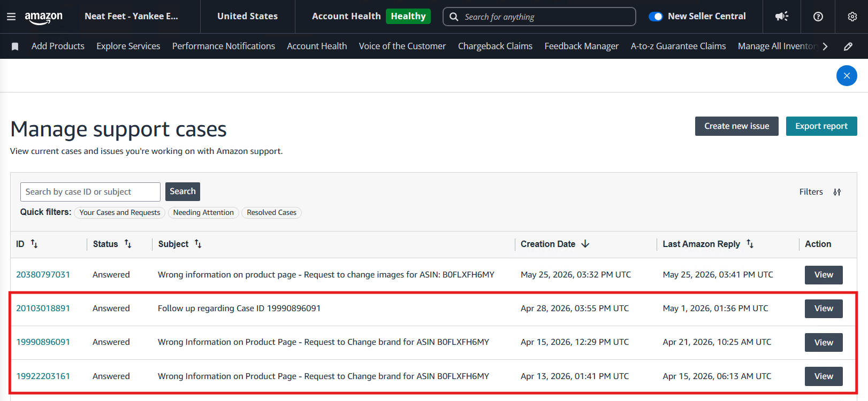The height and width of the screenshot is (401, 868).
Task: Open case ID 20380797031 link
Action: (43, 275)
